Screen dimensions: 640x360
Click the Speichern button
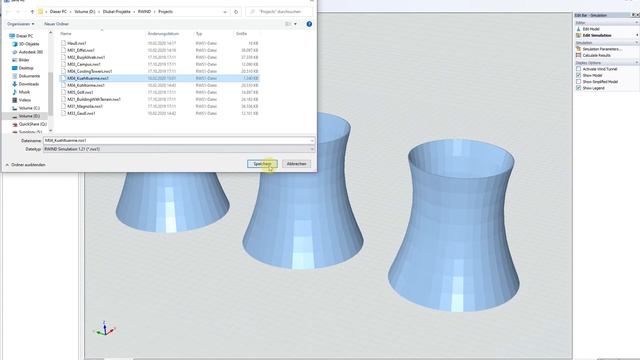click(x=262, y=164)
